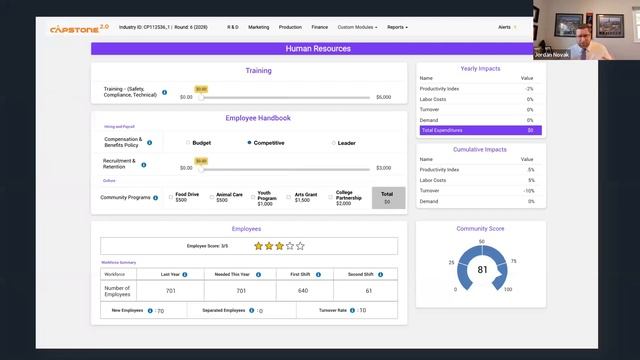This screenshot has height=360, width=640.
Task: Open the R & D page
Action: [233, 27]
